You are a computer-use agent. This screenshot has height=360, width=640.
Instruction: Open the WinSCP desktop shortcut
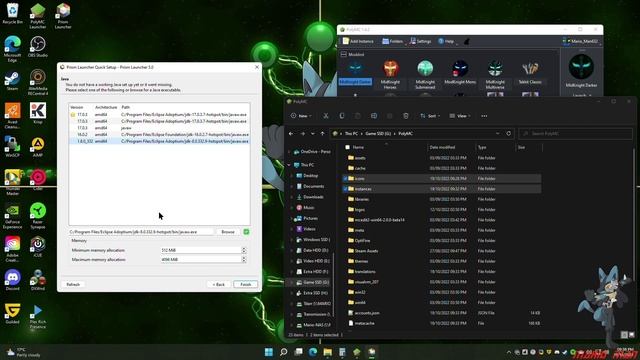(12, 147)
